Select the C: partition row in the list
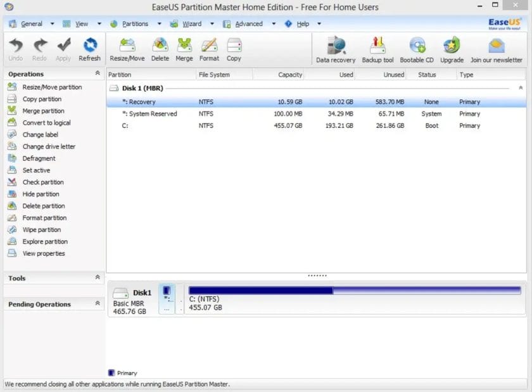The width and height of the screenshot is (532, 392). [x=253, y=125]
